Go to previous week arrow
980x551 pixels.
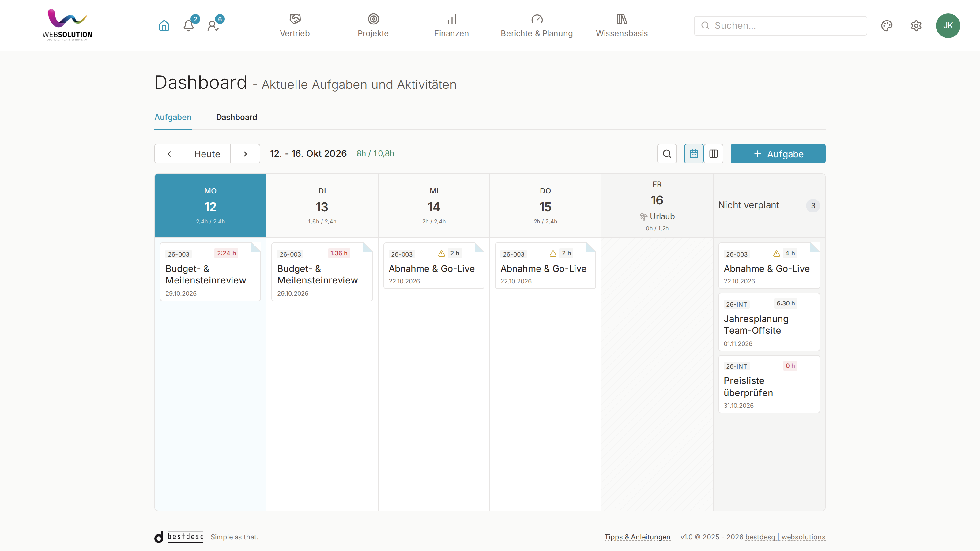click(x=169, y=154)
